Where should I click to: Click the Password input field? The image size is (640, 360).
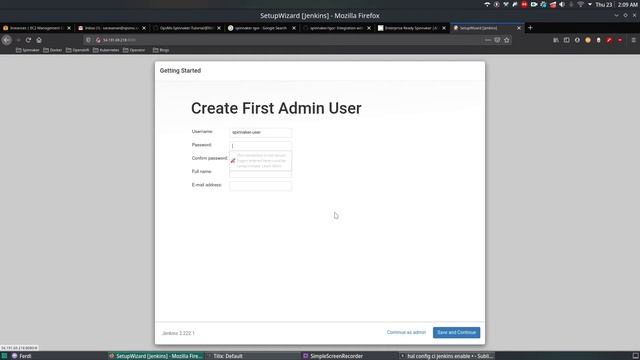click(x=260, y=146)
